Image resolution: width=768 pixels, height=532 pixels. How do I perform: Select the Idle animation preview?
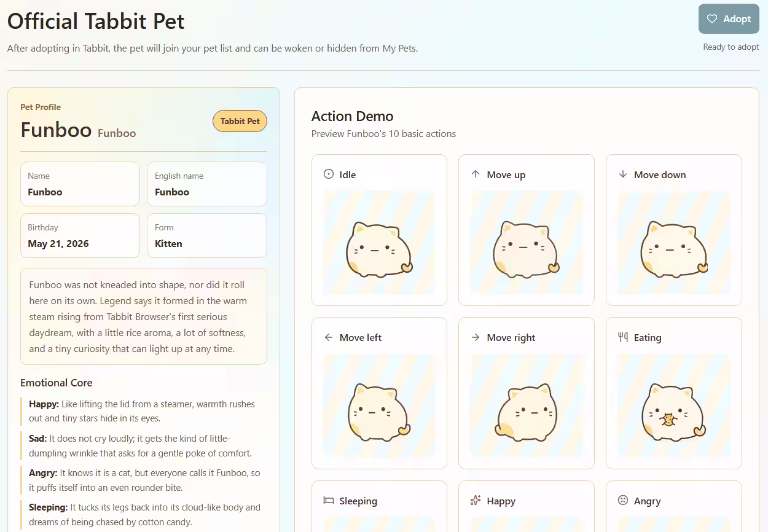point(379,243)
